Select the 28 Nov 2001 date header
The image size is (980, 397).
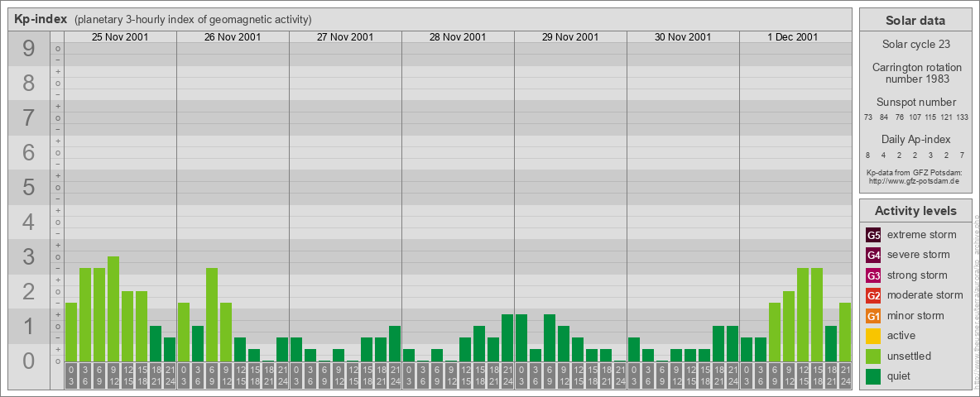458,37
